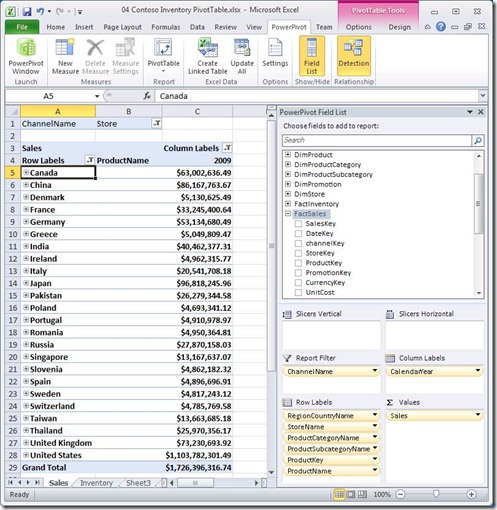Switch to Normal view in status bar
497x510 pixels.
coord(339,494)
